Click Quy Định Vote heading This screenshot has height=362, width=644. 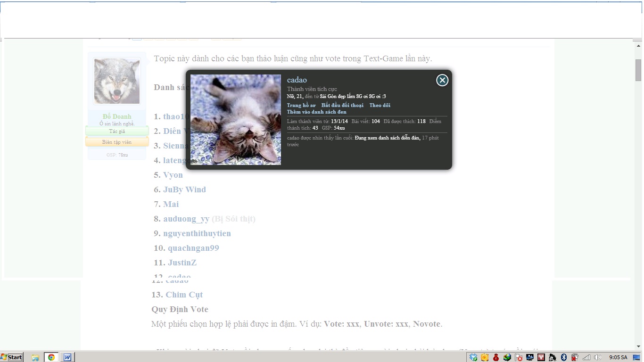[180, 309]
